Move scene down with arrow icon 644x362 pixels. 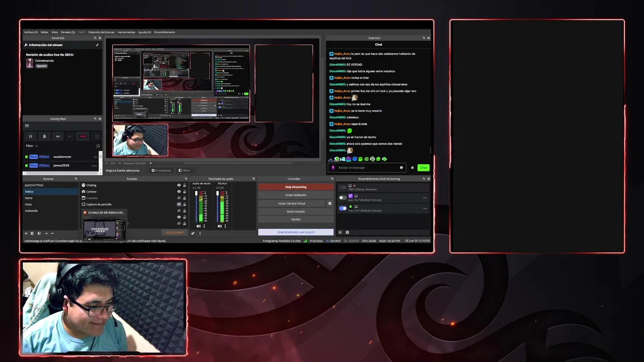52,233
